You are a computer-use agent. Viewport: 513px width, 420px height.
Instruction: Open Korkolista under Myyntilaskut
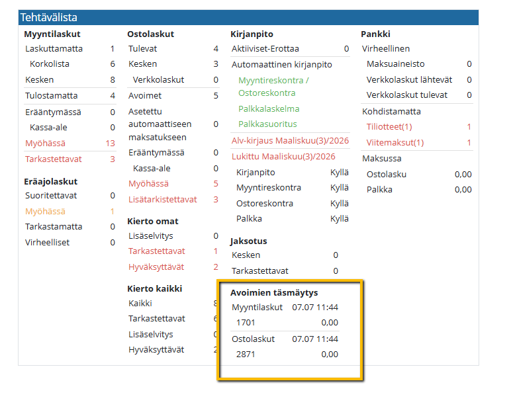click(50, 63)
